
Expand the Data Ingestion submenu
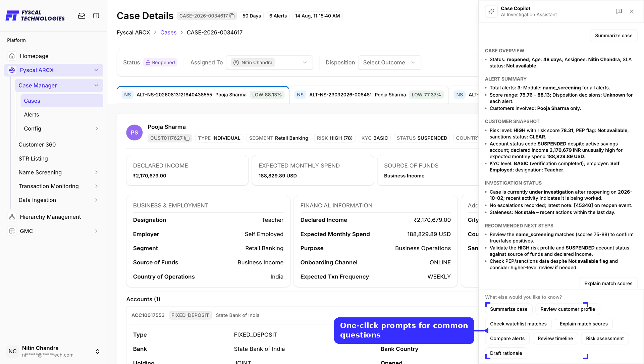tap(97, 200)
